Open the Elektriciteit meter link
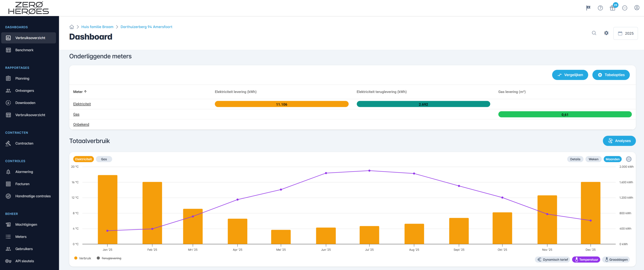 tap(82, 104)
